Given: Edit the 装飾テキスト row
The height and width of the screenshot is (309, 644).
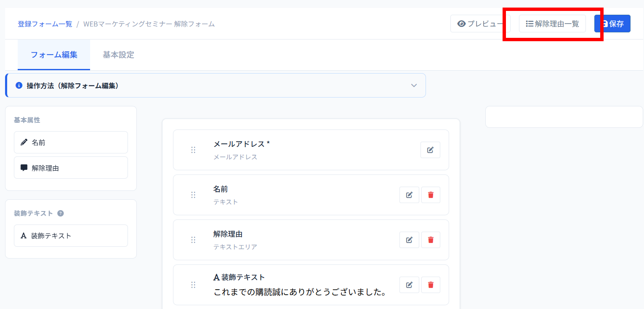Looking at the screenshot, I should (409, 285).
